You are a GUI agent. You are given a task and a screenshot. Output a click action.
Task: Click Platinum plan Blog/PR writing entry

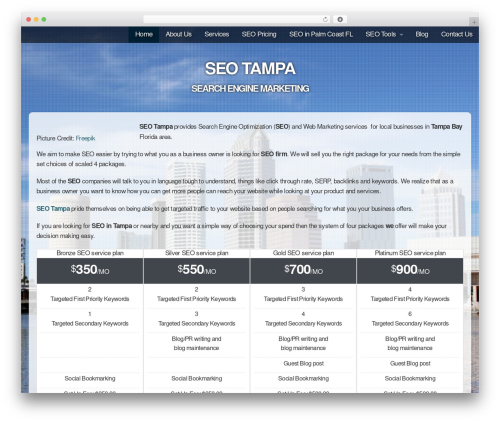tap(410, 344)
